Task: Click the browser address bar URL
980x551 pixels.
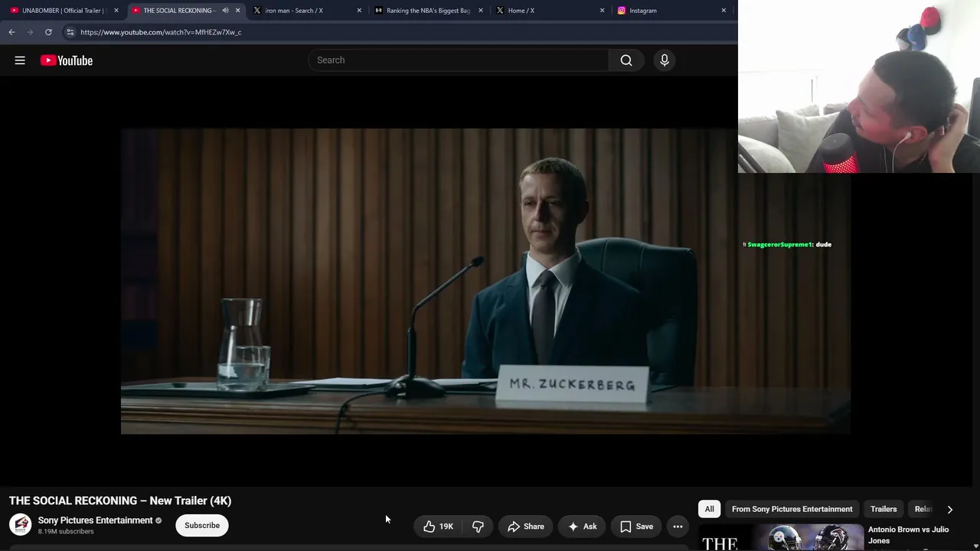Action: (161, 32)
